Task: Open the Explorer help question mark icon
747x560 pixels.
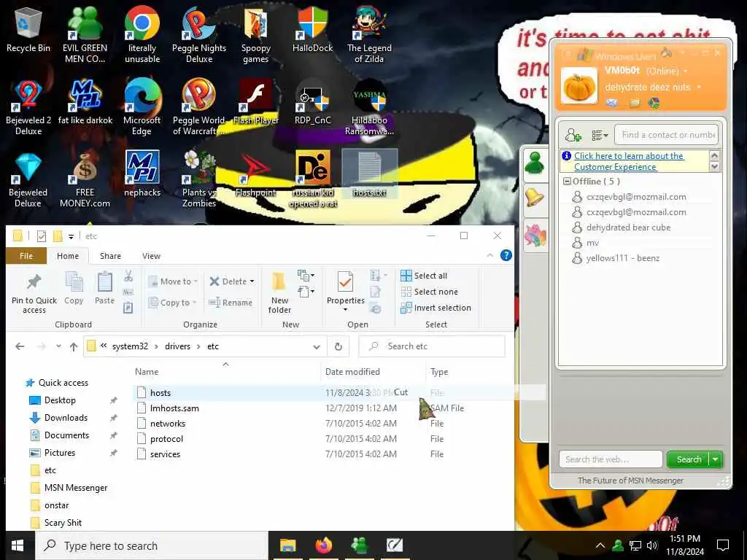Action: [x=506, y=255]
